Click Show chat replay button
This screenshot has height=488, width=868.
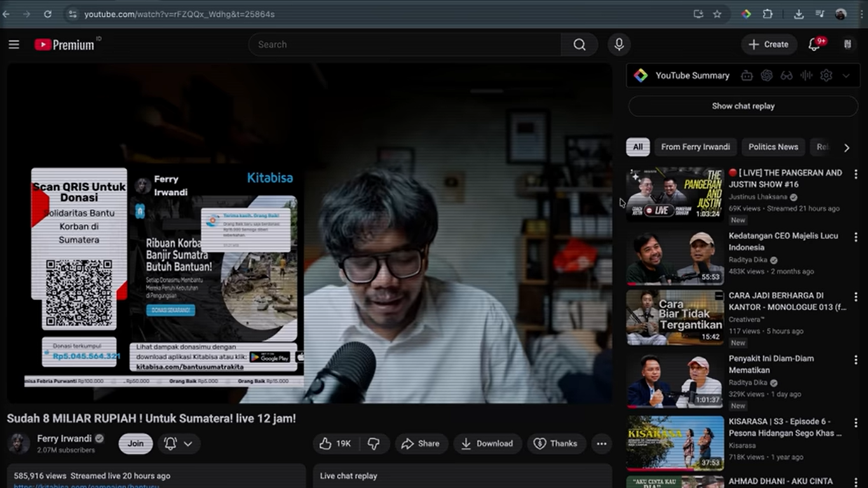click(x=743, y=106)
